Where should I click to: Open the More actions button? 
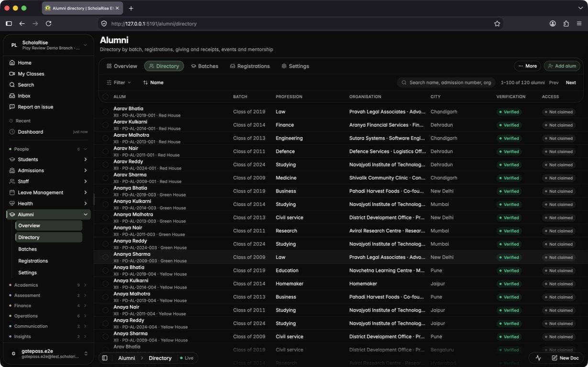[528, 66]
